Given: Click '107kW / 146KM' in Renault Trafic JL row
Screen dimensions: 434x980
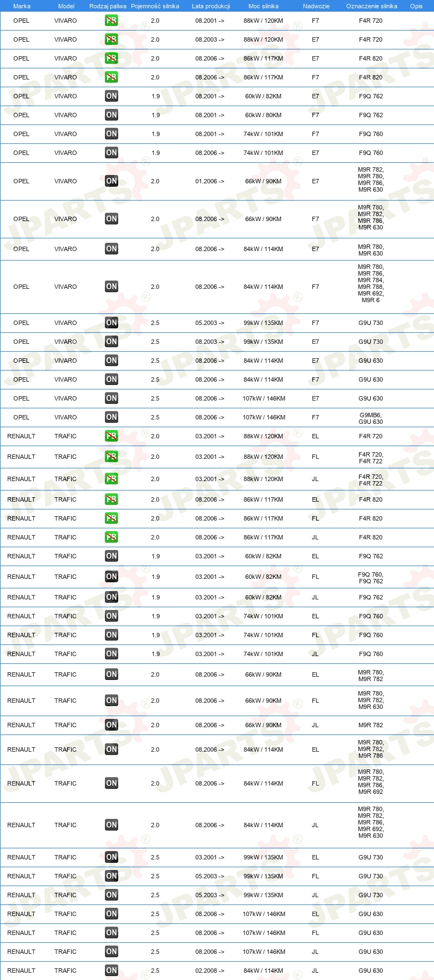Looking at the screenshot, I should pyautogui.click(x=264, y=952).
